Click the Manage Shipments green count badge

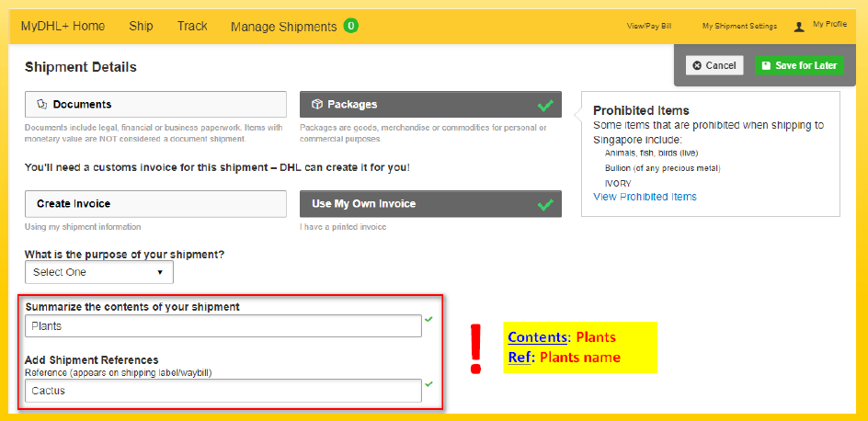pyautogui.click(x=350, y=26)
